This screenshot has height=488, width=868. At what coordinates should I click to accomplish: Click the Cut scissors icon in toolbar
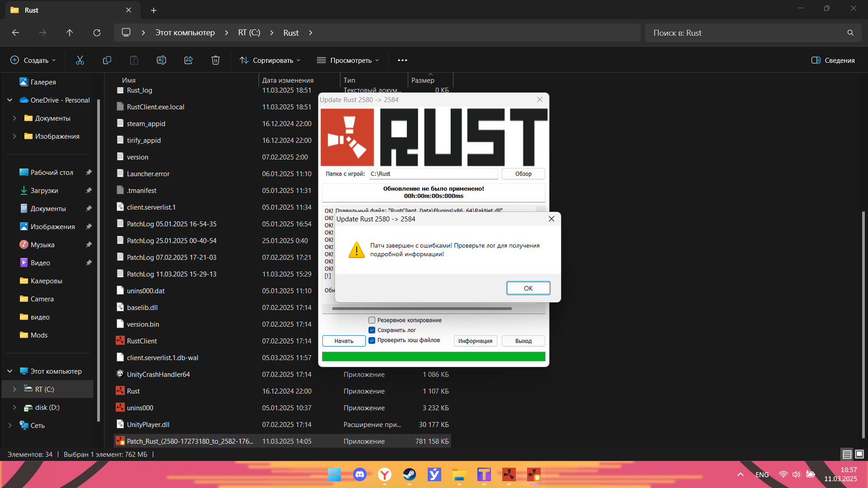coord(80,60)
